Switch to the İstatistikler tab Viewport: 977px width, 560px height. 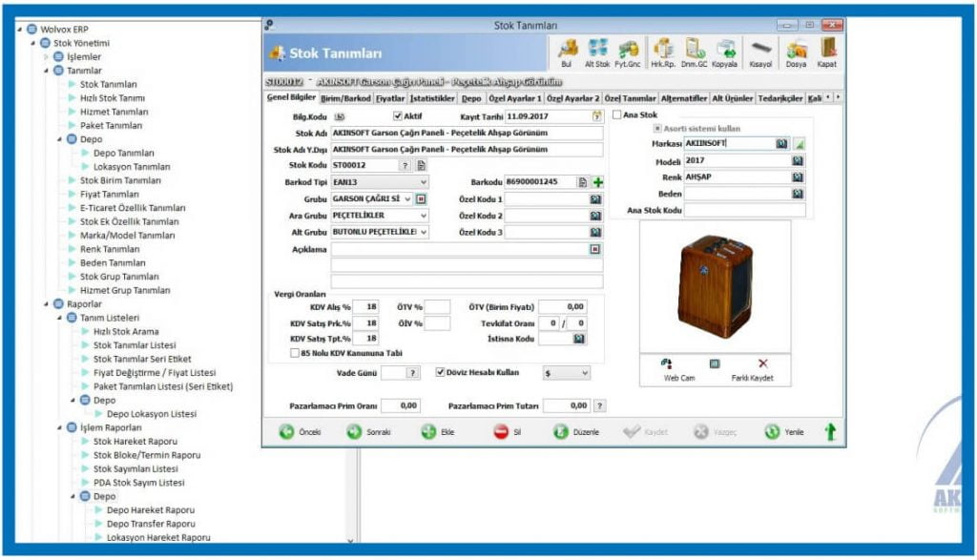(432, 98)
